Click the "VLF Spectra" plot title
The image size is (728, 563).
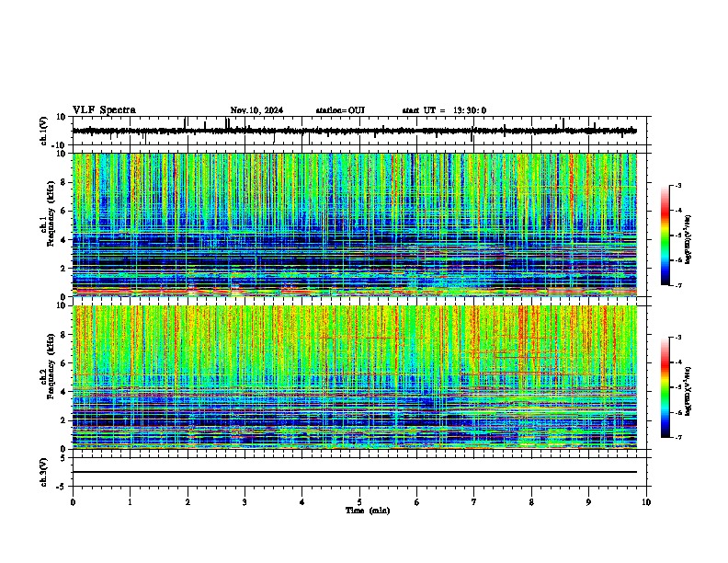104,110
